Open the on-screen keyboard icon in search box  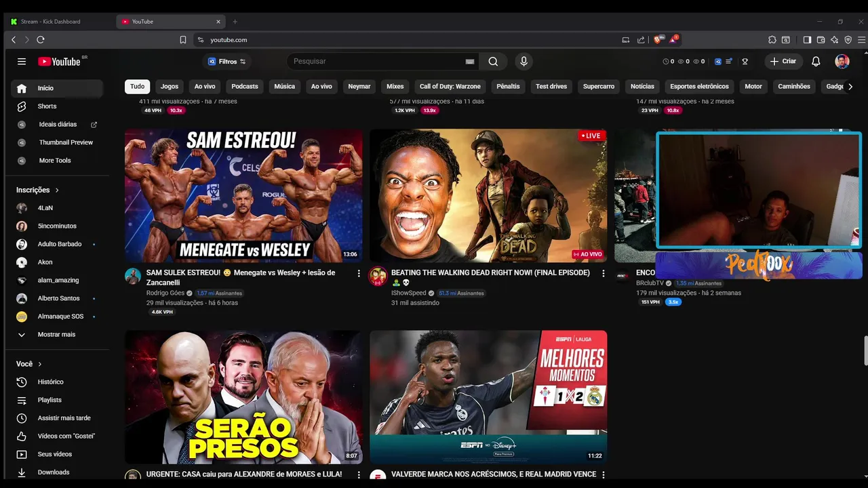click(x=469, y=62)
